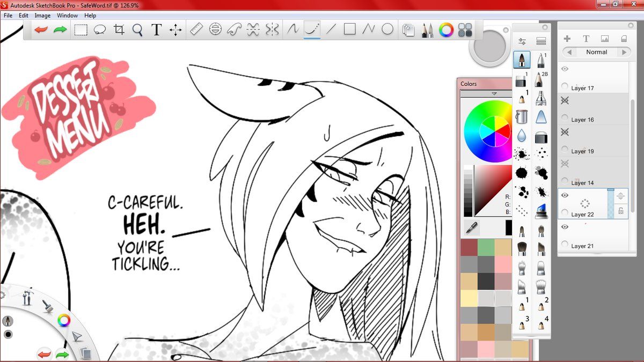The width and height of the screenshot is (644, 362).
Task: Choose the Oval draw style
Action: click(x=387, y=29)
